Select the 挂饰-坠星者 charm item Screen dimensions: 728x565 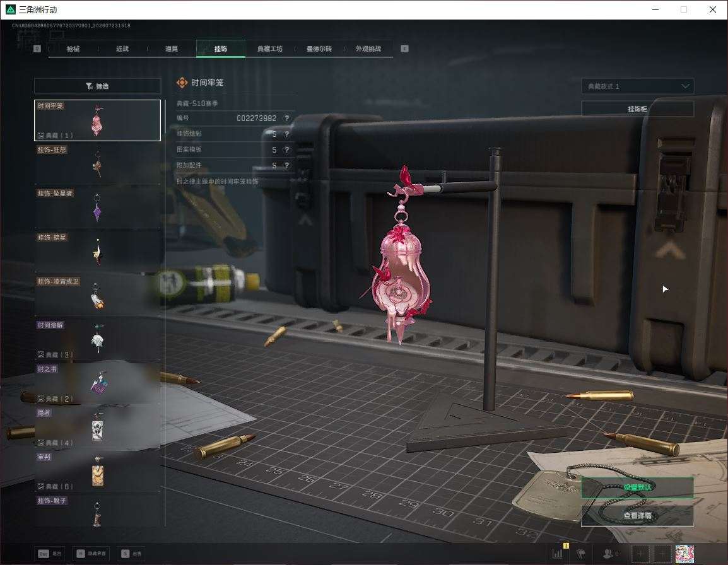[x=98, y=207]
